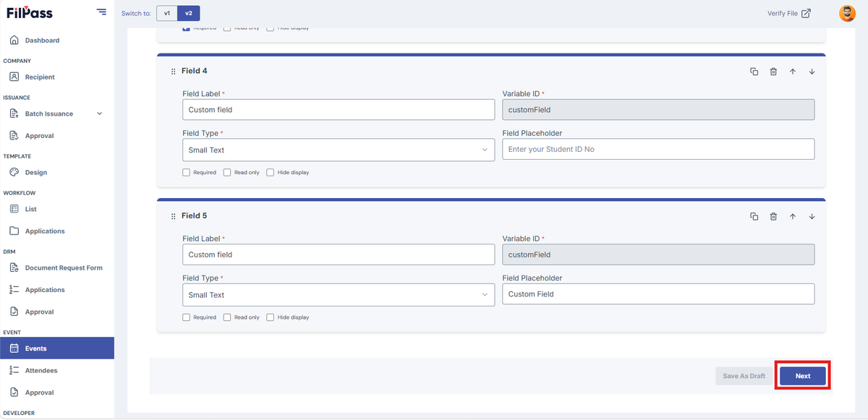Image resolution: width=868 pixels, height=420 pixels.
Task: Click Field 5 Field Placeholder input
Action: pyautogui.click(x=658, y=294)
